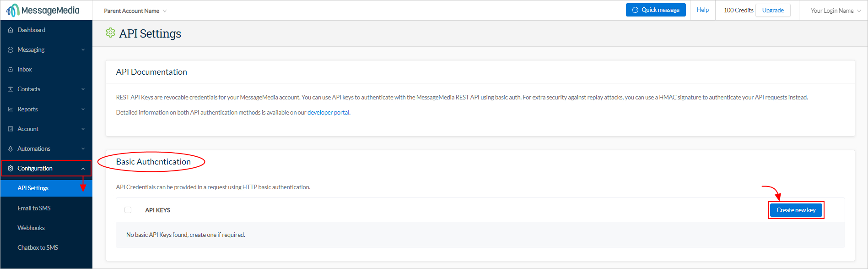Click the Automations rocket icon
Viewport: 868px width, 269px height.
(11, 148)
